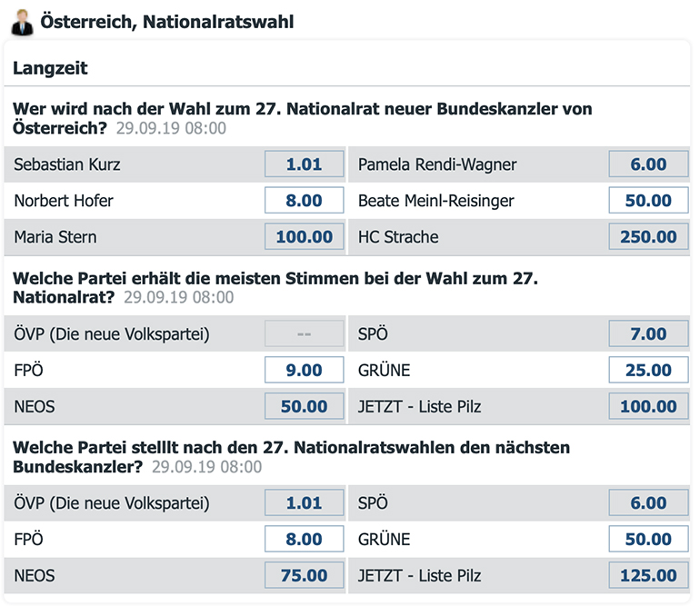Image resolution: width=700 pixels, height=606 pixels.
Task: Select Pamela Rendi-Wagner odds 6.00
Action: click(x=648, y=164)
